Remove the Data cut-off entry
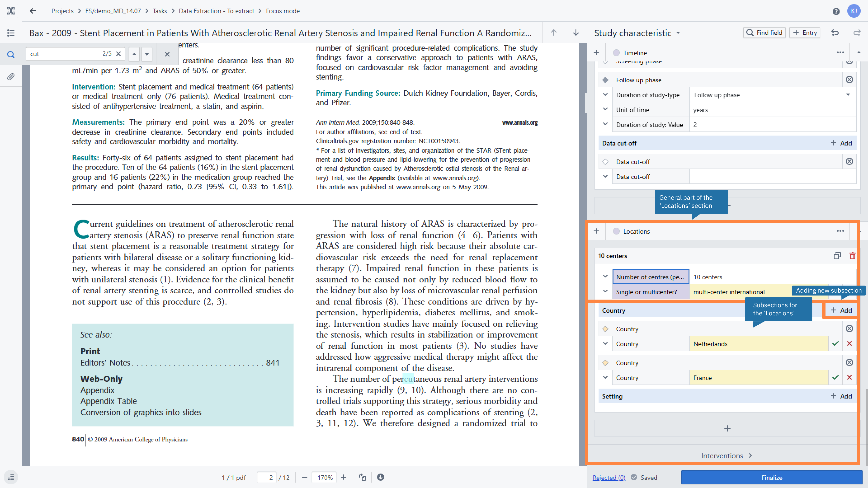This screenshot has width=868, height=488. 849,162
